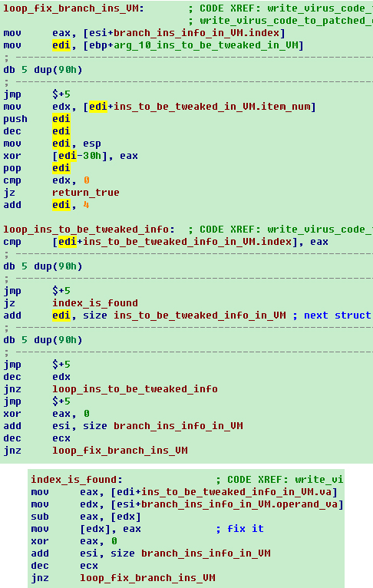The height and width of the screenshot is (588, 373).
Task: Click 'CODE XREF: write_vi' comment beside index_is_found
Action: pyautogui.click(x=279, y=480)
